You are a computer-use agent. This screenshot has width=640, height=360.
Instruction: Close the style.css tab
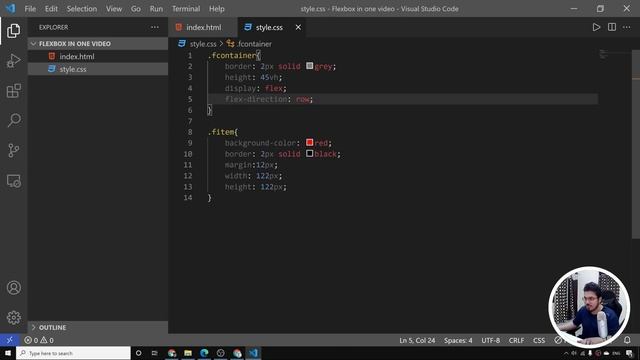(x=298, y=27)
